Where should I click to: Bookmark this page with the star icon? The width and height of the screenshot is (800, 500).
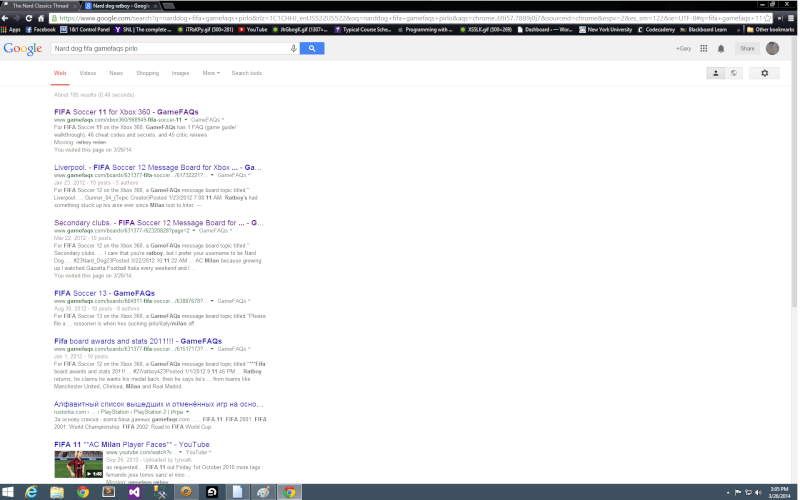pyautogui.click(x=767, y=18)
